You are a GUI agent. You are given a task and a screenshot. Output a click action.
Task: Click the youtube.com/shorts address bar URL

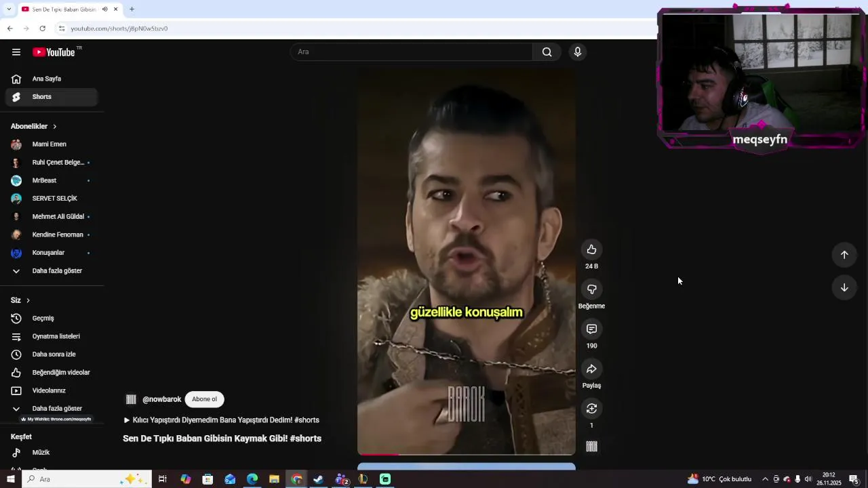pos(119,28)
